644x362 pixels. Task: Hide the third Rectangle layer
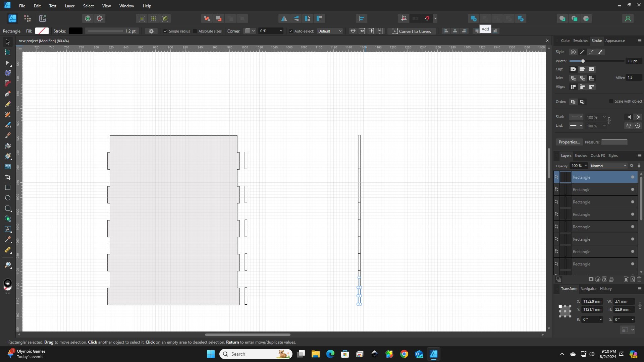coord(633,202)
